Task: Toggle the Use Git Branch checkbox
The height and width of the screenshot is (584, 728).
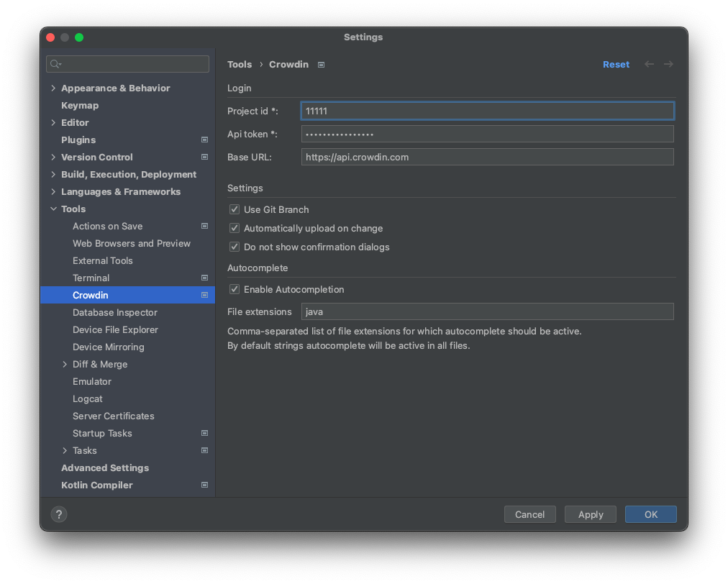Action: [235, 209]
